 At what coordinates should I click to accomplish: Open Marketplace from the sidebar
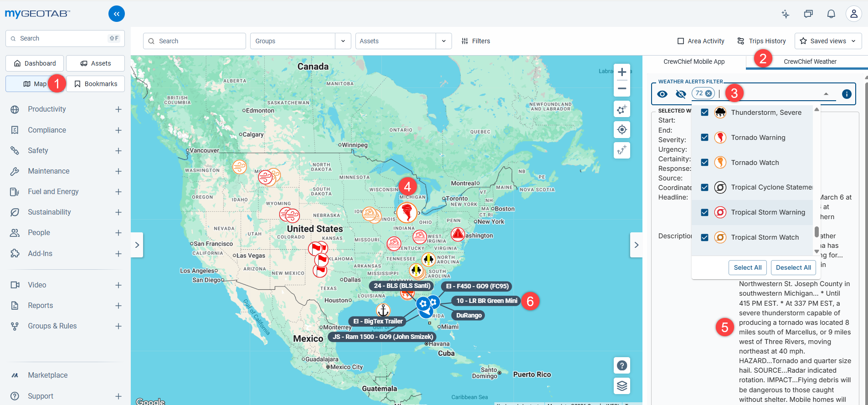pos(47,375)
